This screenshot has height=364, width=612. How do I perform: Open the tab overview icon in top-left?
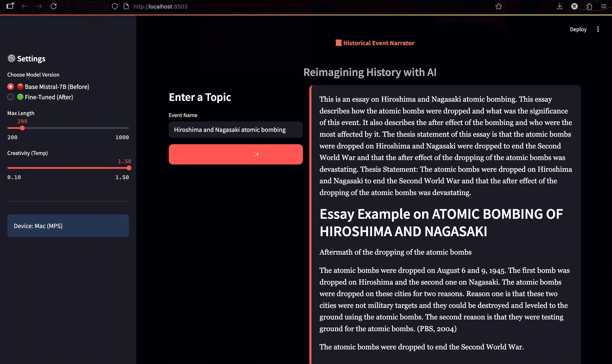(x=10, y=6)
